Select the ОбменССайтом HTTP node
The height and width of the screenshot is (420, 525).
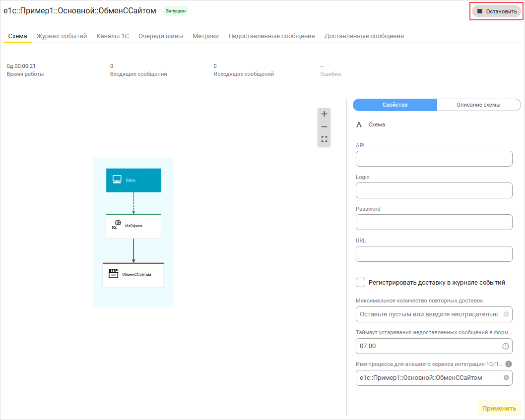coord(133,275)
